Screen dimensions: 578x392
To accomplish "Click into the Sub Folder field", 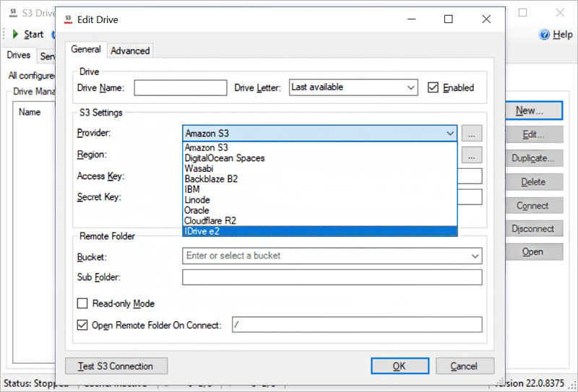I will coord(332,277).
